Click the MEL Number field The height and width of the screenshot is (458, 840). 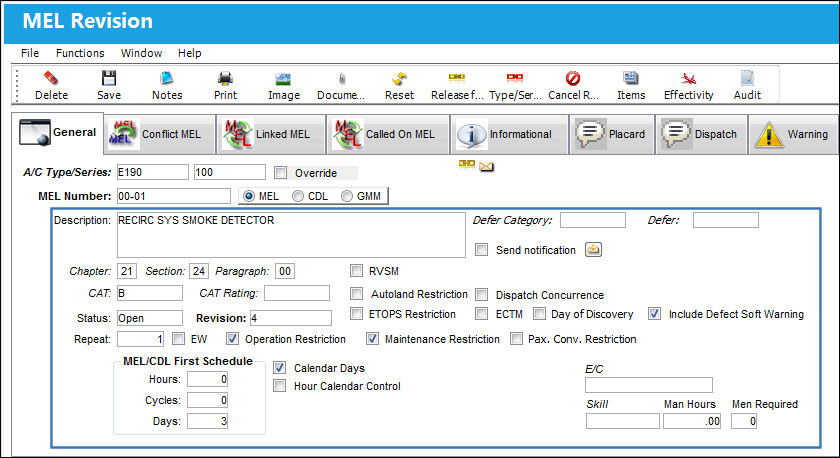174,196
